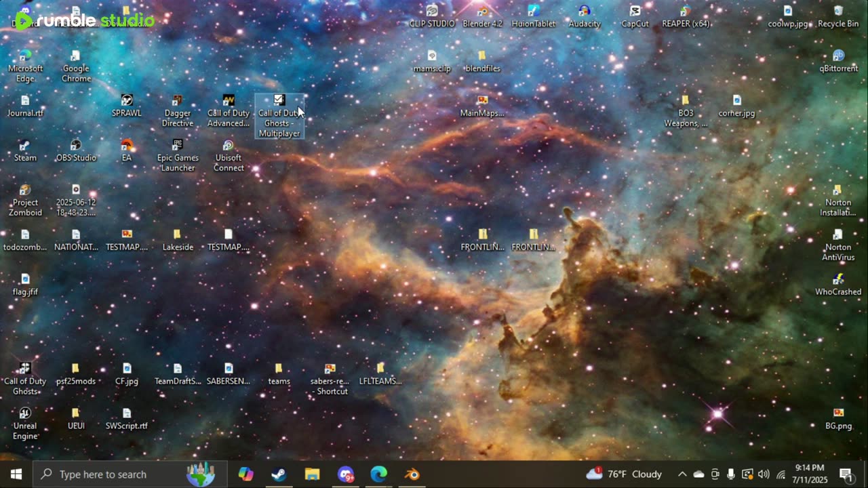The image size is (868, 488).
Task: Open the notification center
Action: tap(846, 474)
